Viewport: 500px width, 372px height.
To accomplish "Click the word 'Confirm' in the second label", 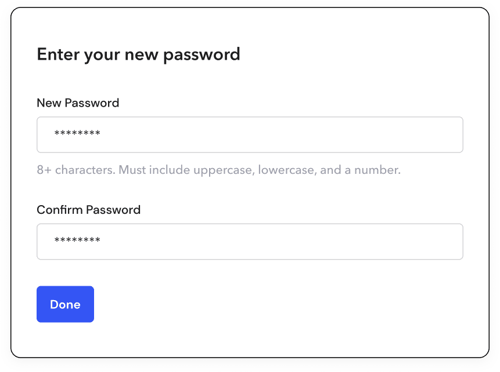I will (60, 210).
